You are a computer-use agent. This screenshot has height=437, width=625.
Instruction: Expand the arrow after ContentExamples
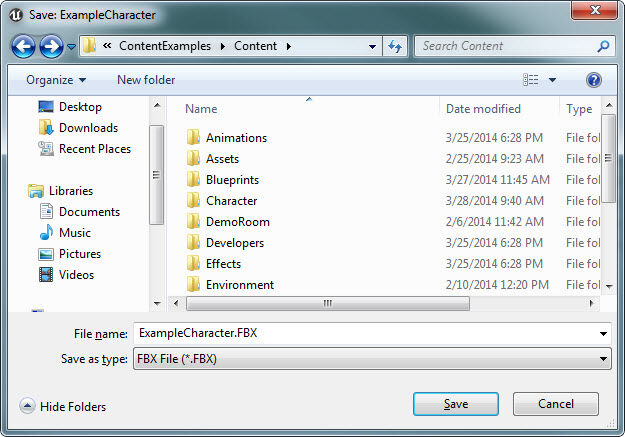222,46
